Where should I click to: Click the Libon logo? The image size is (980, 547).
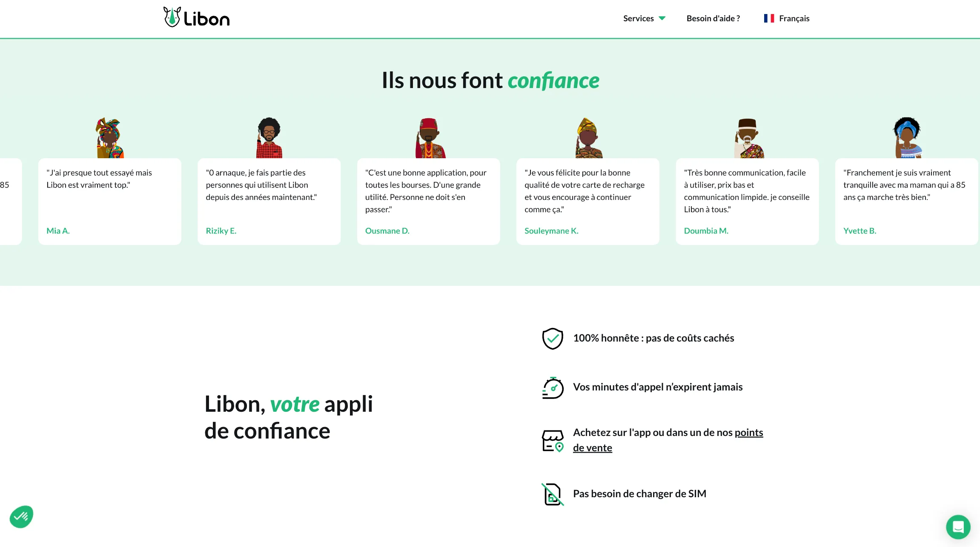click(x=197, y=17)
